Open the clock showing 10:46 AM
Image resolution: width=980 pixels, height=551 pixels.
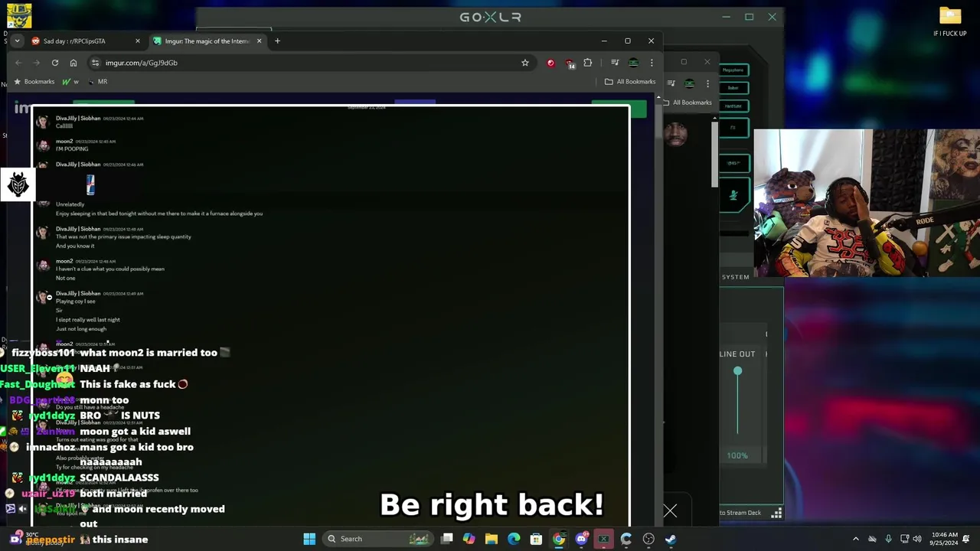[945, 539]
